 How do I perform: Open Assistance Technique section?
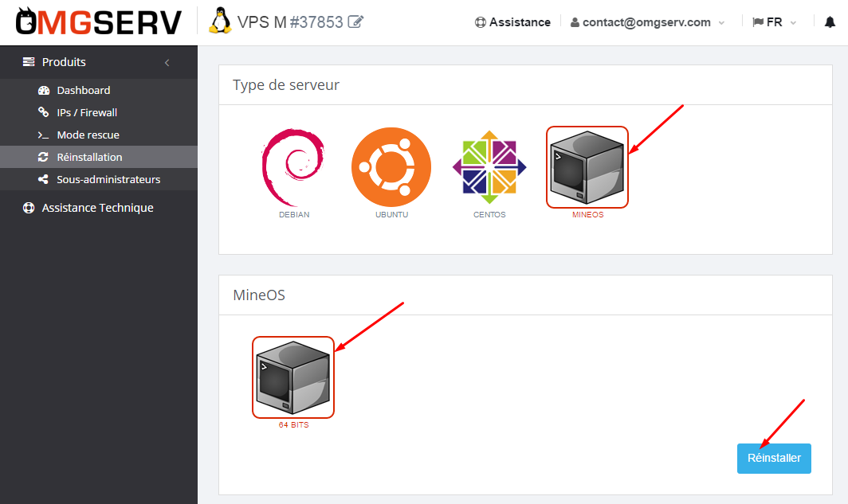tap(99, 208)
